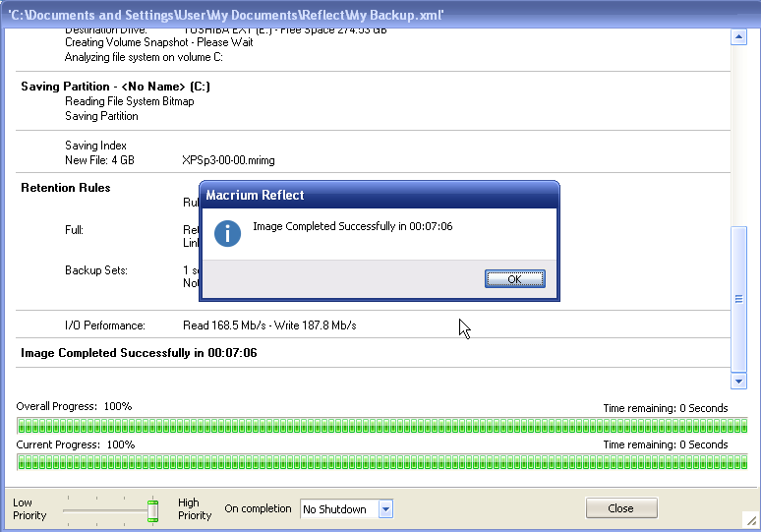Click 'Saving Partition - <No Name> (C:)' heading
Image resolution: width=761 pixels, height=532 pixels.
[x=115, y=87]
